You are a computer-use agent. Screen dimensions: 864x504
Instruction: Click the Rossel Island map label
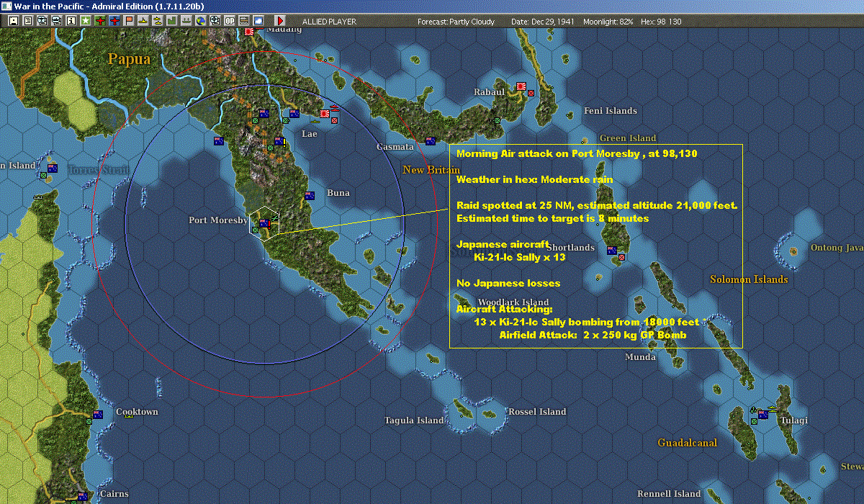coord(537,412)
